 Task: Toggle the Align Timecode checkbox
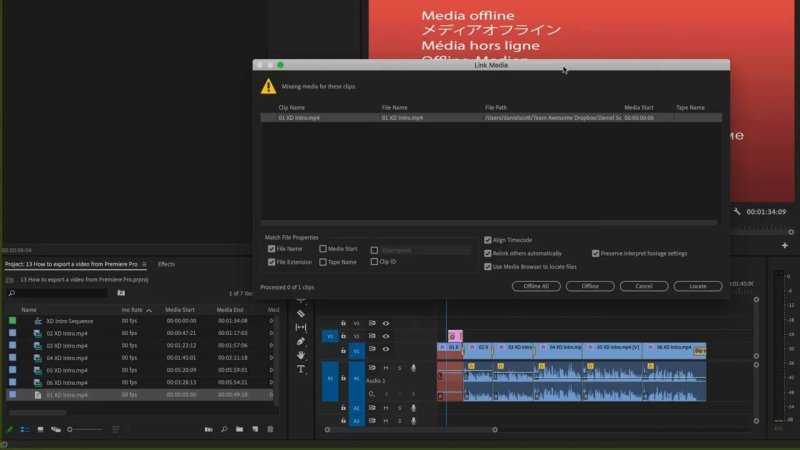[488, 240]
